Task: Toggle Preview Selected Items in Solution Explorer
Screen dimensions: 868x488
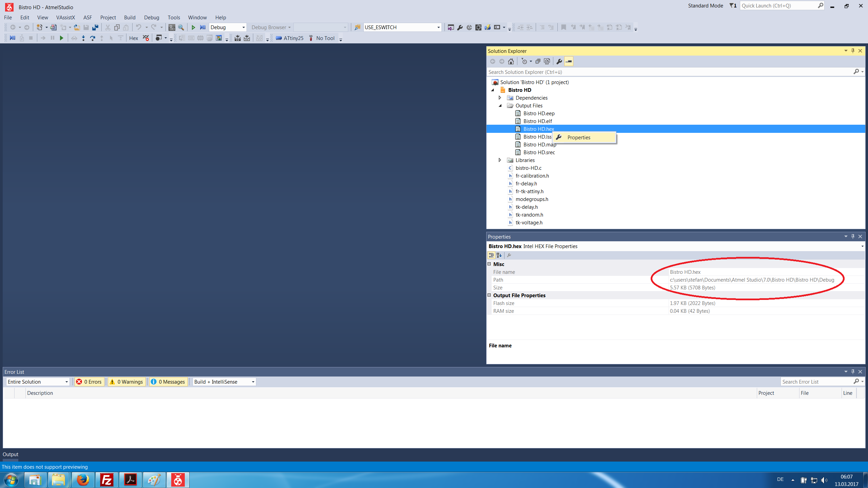Action: [x=569, y=61]
